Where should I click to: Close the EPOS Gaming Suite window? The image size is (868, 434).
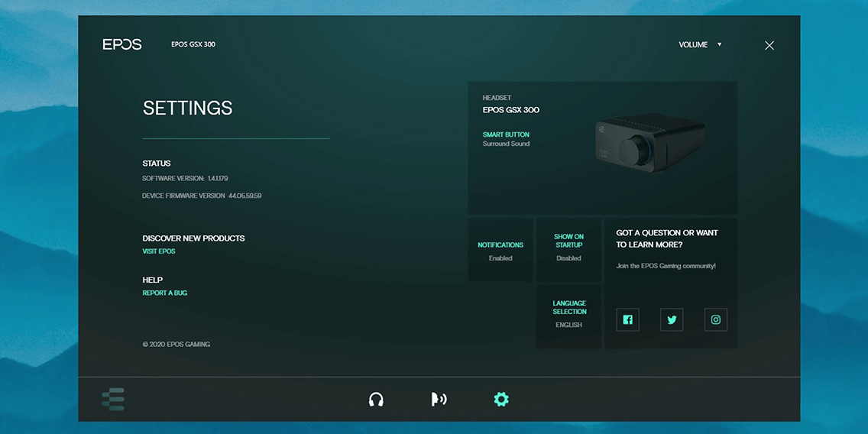(x=769, y=45)
